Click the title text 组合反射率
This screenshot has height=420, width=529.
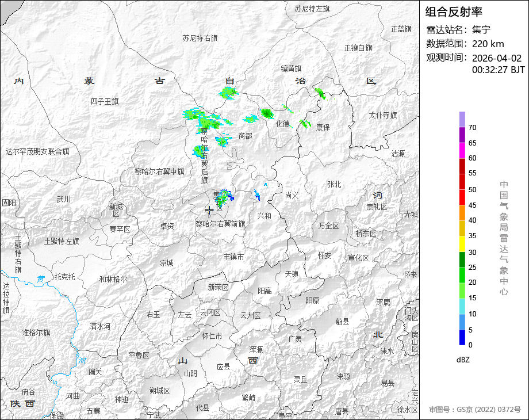tap(454, 12)
